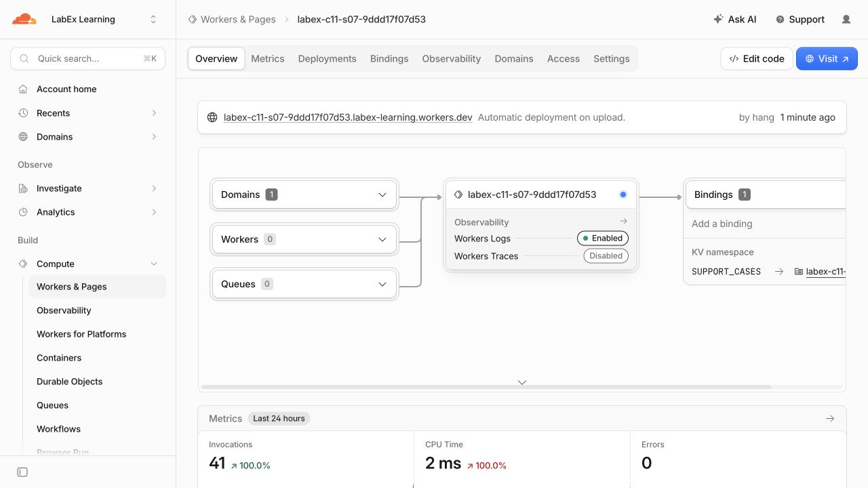Click the Edit code button
Image resolution: width=868 pixels, height=488 pixels.
pyautogui.click(x=757, y=59)
